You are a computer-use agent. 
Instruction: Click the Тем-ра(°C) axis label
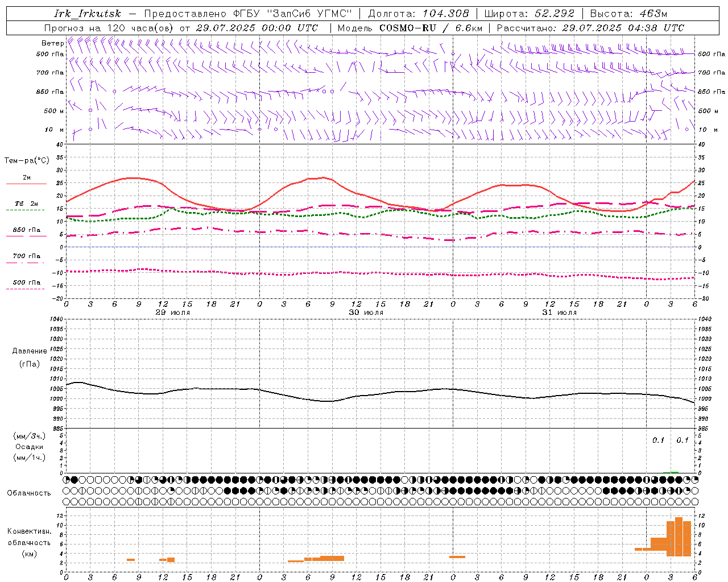pos(27,161)
